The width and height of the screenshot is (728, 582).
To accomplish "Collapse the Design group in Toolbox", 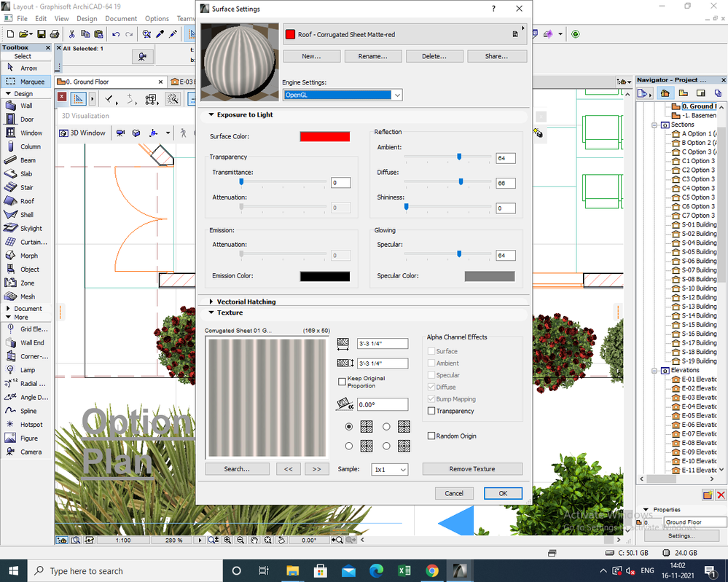I will point(8,94).
